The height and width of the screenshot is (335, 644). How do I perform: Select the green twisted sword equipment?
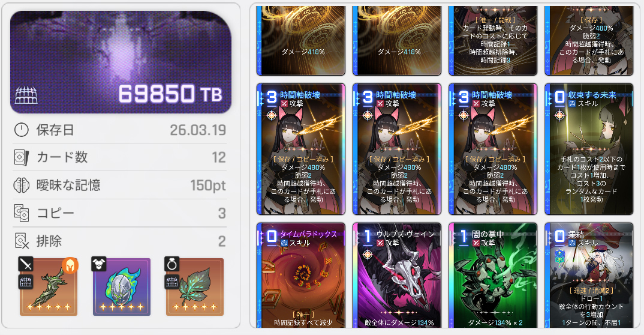pos(49,287)
